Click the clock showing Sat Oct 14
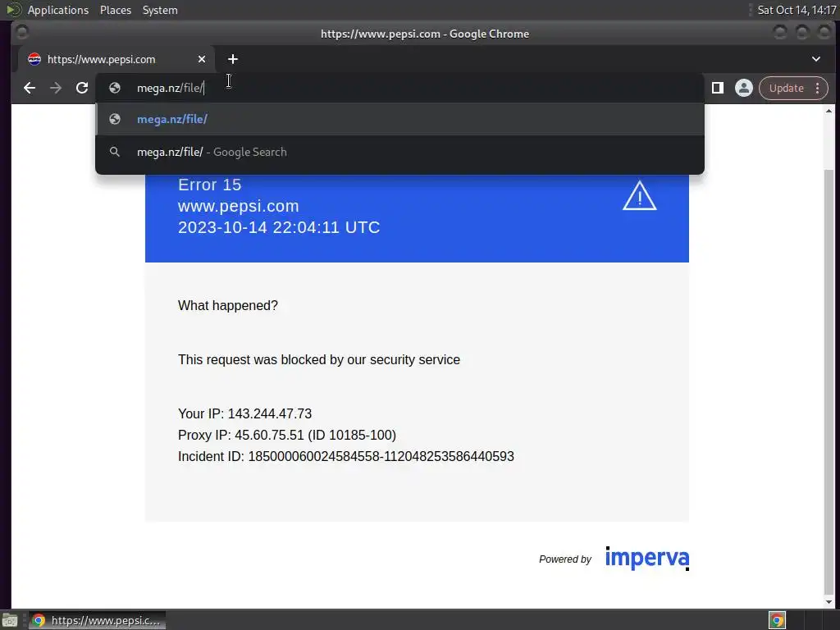This screenshot has width=840, height=630. [797, 10]
